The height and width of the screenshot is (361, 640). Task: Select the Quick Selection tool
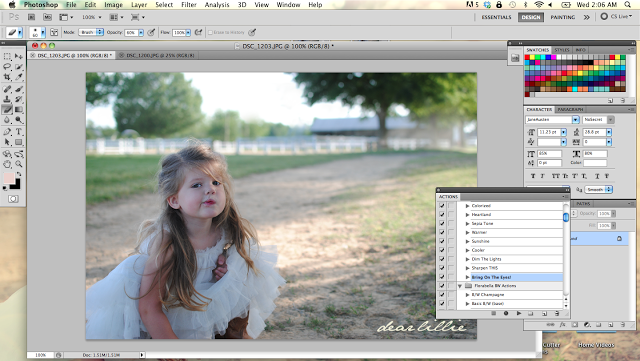point(18,67)
